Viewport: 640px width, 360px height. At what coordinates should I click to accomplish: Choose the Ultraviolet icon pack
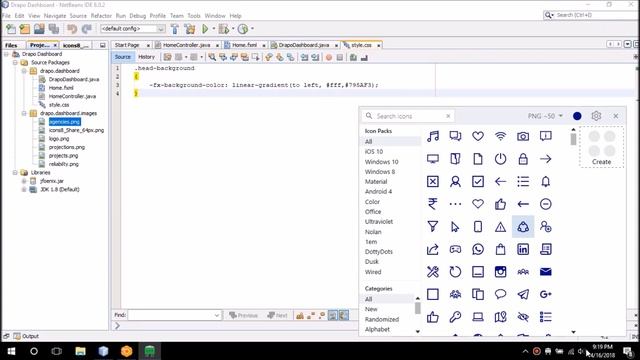coord(379,222)
